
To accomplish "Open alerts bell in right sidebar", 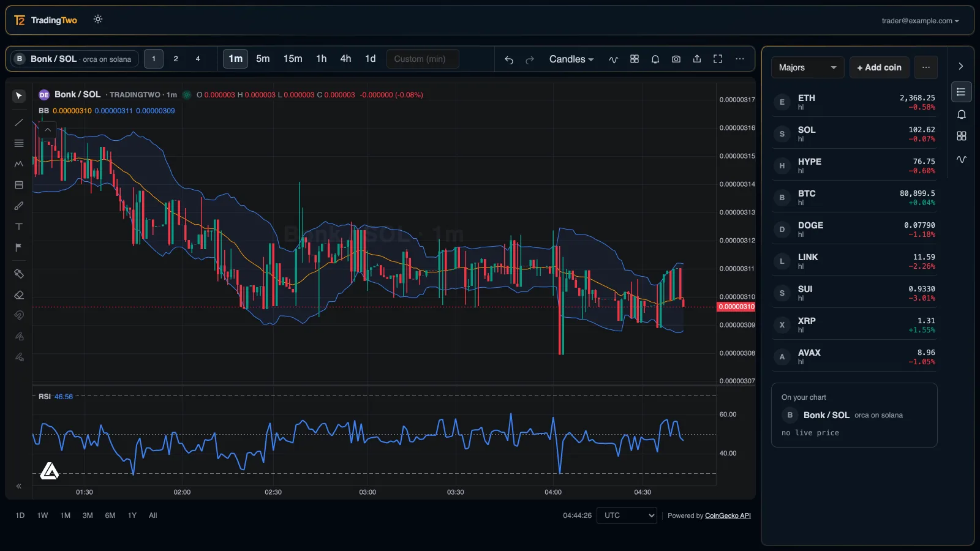I will click(962, 114).
